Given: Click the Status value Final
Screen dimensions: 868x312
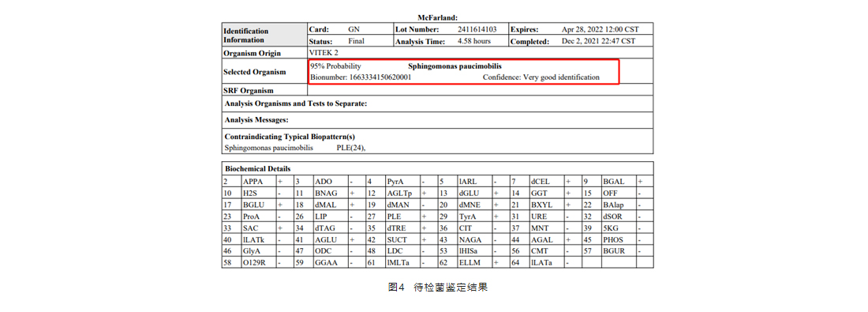Looking at the screenshot, I should point(356,41).
